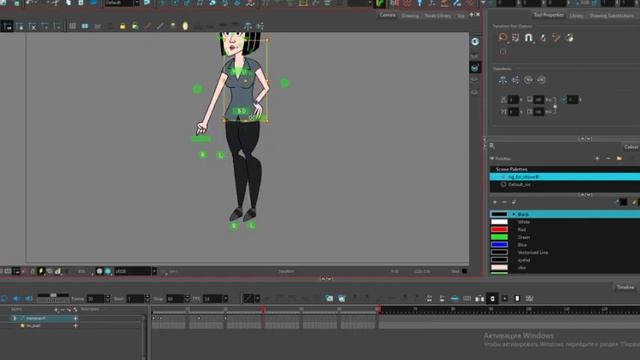Screen dimensions: 640x360
Task: Select the Default palette row
Action: [x=565, y=184]
